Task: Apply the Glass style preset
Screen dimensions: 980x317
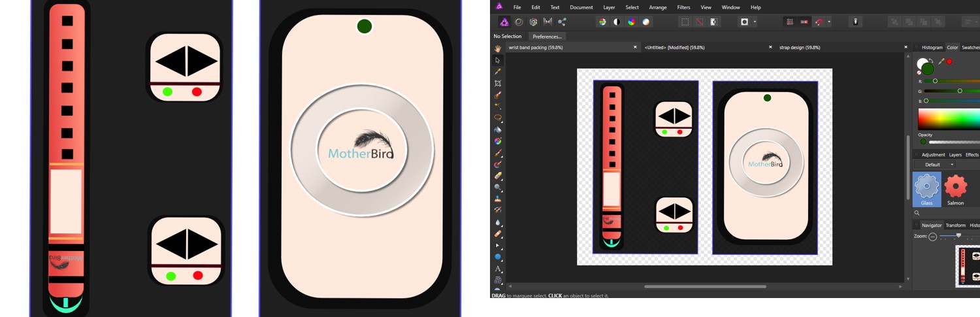Action: click(x=926, y=190)
